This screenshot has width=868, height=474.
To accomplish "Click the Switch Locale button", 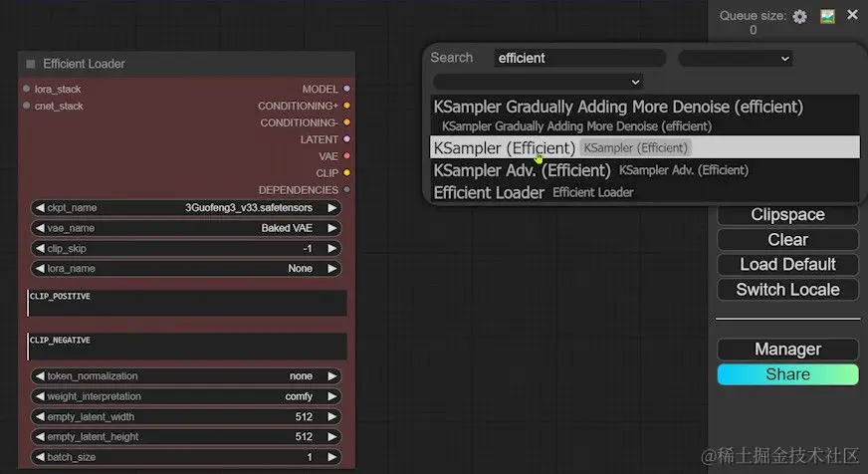I will point(787,290).
